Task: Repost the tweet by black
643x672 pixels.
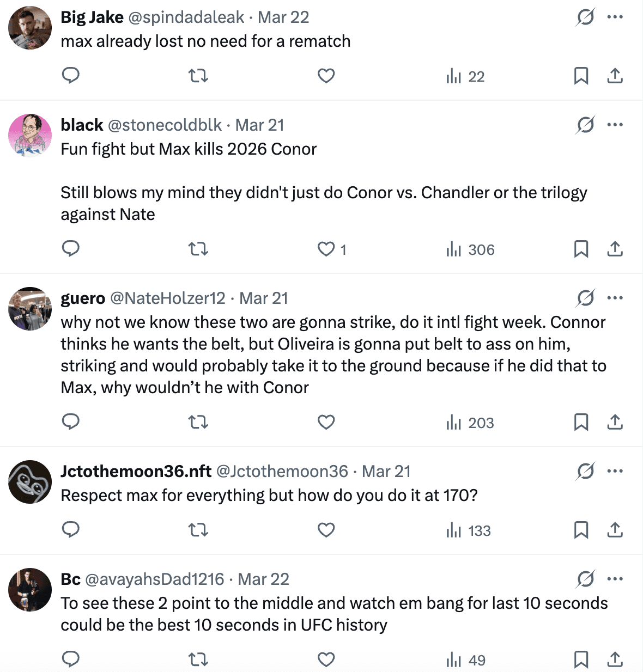Action: [x=198, y=249]
